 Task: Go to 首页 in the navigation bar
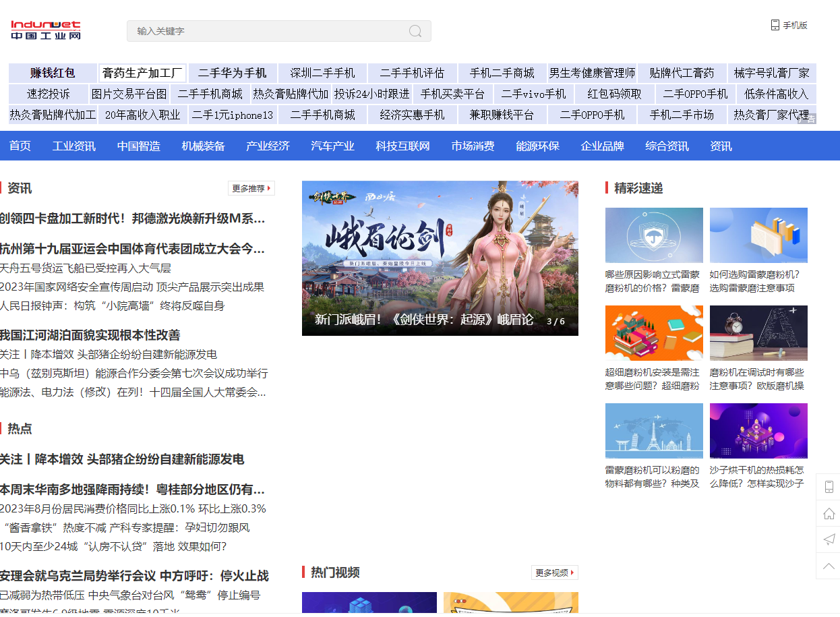click(x=20, y=146)
